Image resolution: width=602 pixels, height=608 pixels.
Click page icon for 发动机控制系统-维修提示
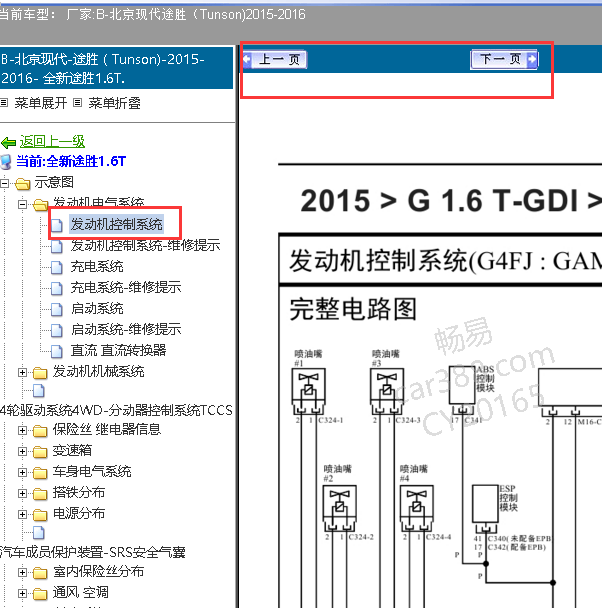(x=57, y=246)
